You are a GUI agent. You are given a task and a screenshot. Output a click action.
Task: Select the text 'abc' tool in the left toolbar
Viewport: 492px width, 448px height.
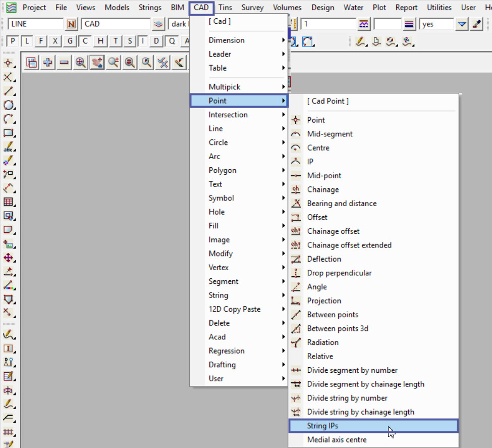tap(9, 147)
